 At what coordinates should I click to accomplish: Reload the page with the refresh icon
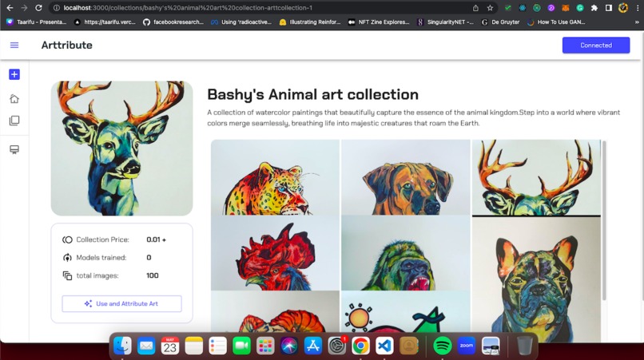38,8
